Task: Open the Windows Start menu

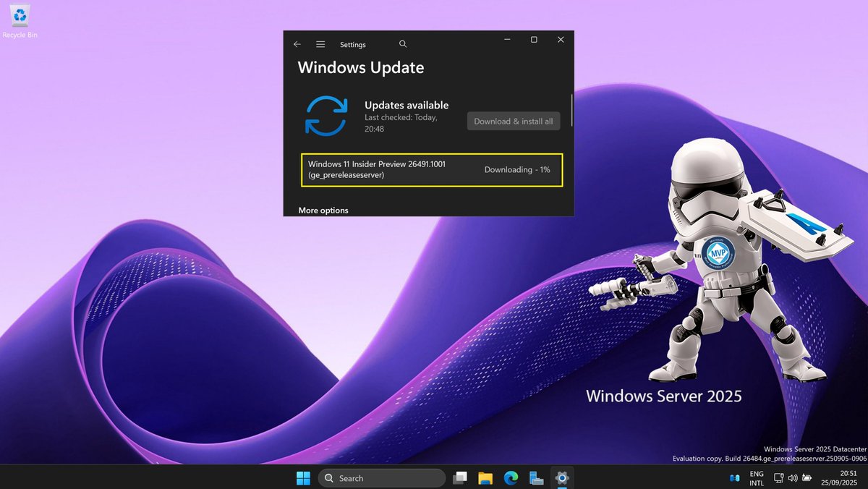Action: (303, 478)
